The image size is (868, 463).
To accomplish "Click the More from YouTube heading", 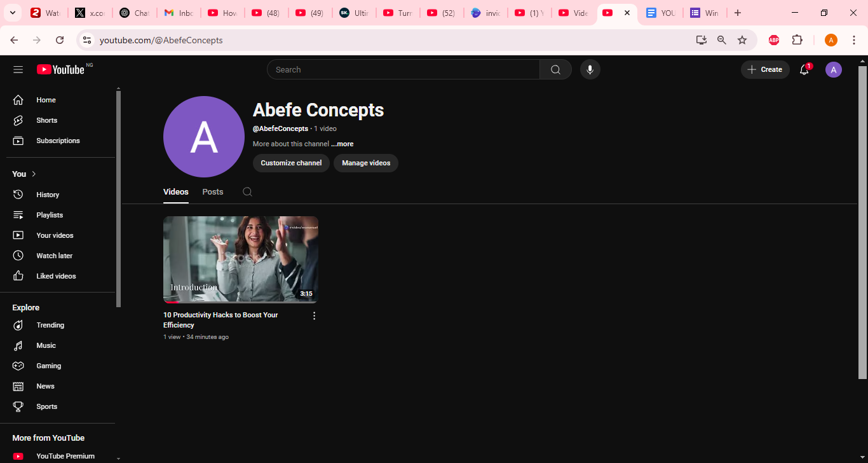I will (48, 438).
